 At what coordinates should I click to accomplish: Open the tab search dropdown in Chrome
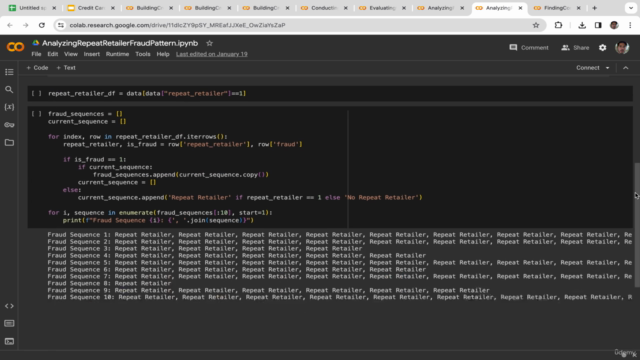pos(631,8)
